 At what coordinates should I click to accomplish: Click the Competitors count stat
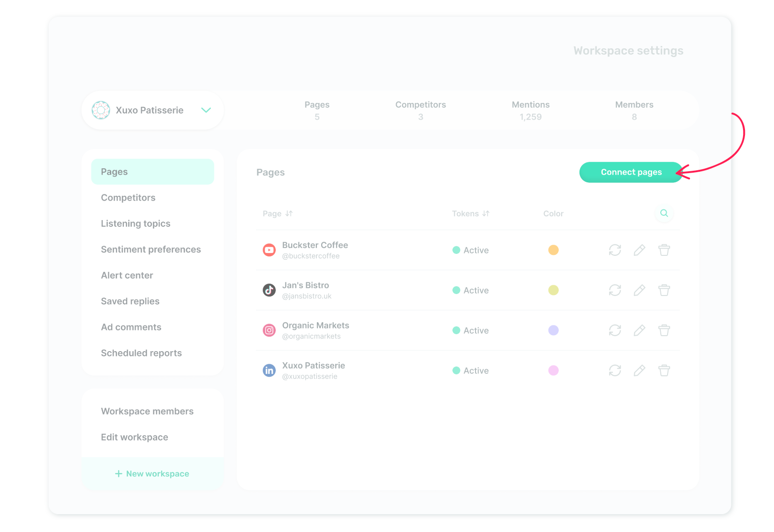point(420,110)
